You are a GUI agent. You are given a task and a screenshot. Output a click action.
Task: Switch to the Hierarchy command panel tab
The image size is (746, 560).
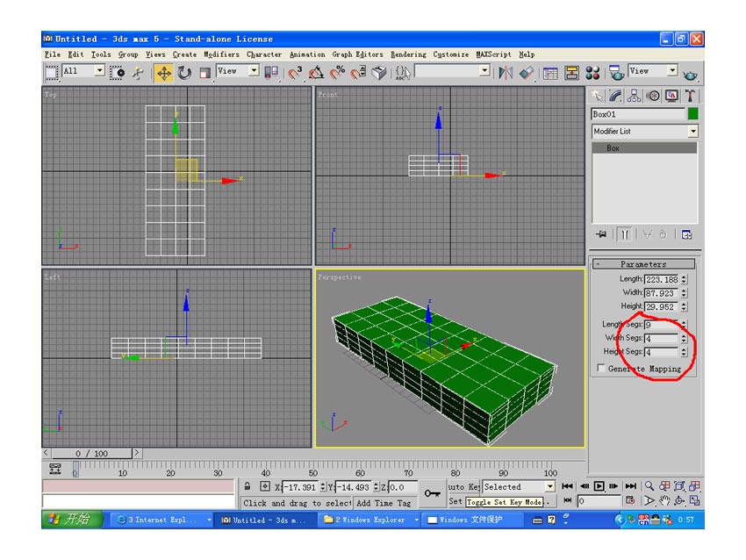pyautogui.click(x=634, y=96)
